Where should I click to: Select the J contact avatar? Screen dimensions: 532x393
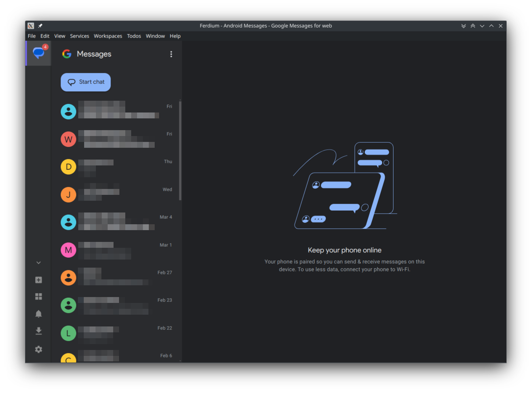tap(68, 194)
